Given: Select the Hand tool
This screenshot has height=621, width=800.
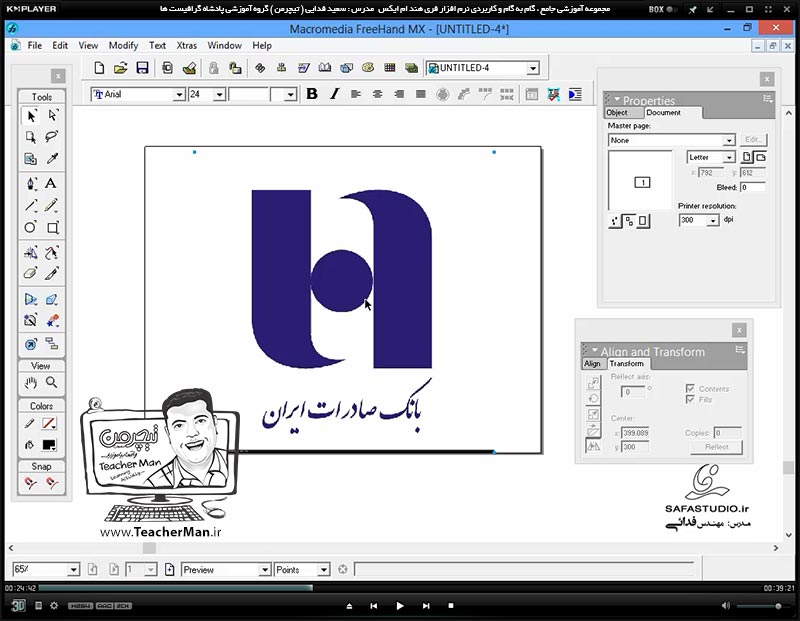Looking at the screenshot, I should pyautogui.click(x=31, y=382).
